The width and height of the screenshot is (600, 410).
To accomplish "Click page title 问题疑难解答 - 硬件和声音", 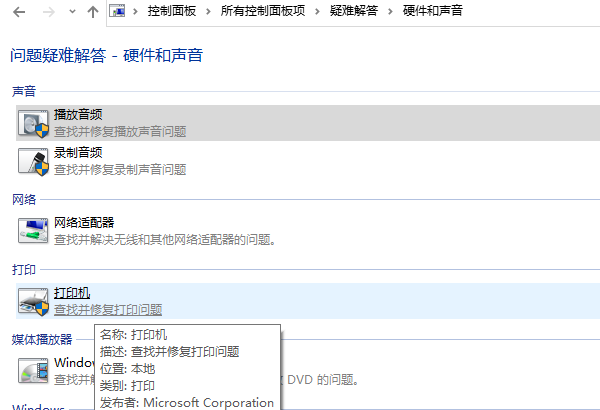I will pyautogui.click(x=106, y=56).
